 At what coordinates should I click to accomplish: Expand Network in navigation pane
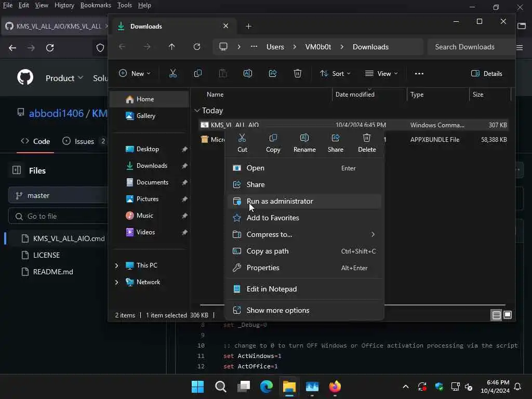tap(117, 282)
